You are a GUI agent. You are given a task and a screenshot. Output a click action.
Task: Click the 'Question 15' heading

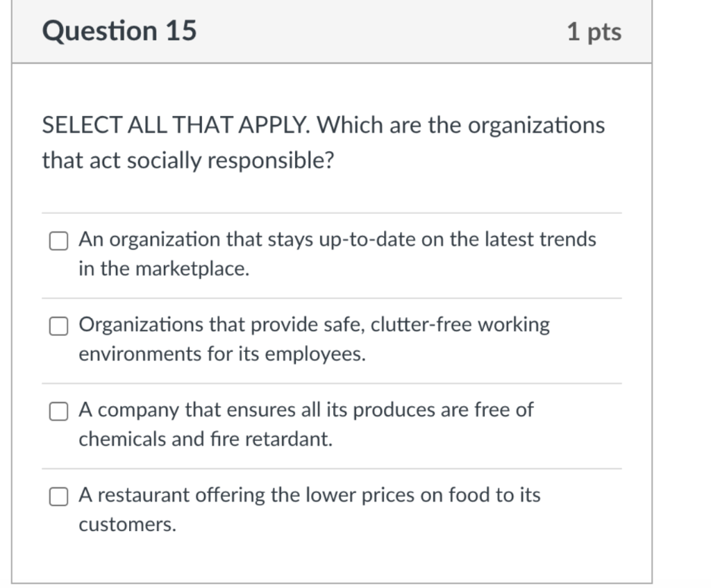pos(119,31)
